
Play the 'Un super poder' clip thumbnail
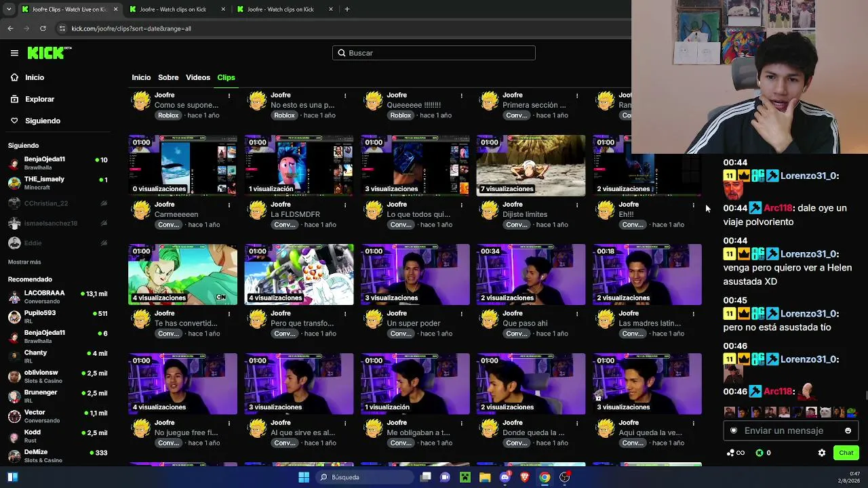click(415, 275)
